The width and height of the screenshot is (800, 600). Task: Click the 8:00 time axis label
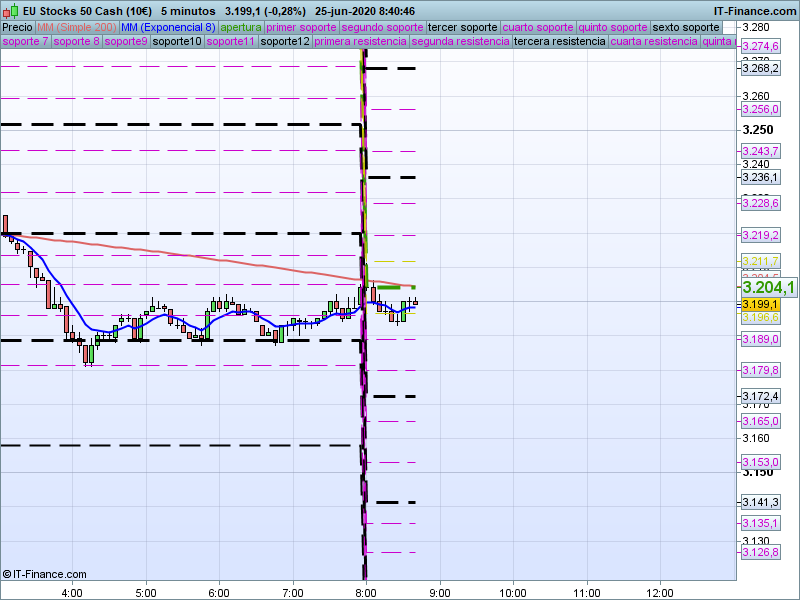point(367,590)
